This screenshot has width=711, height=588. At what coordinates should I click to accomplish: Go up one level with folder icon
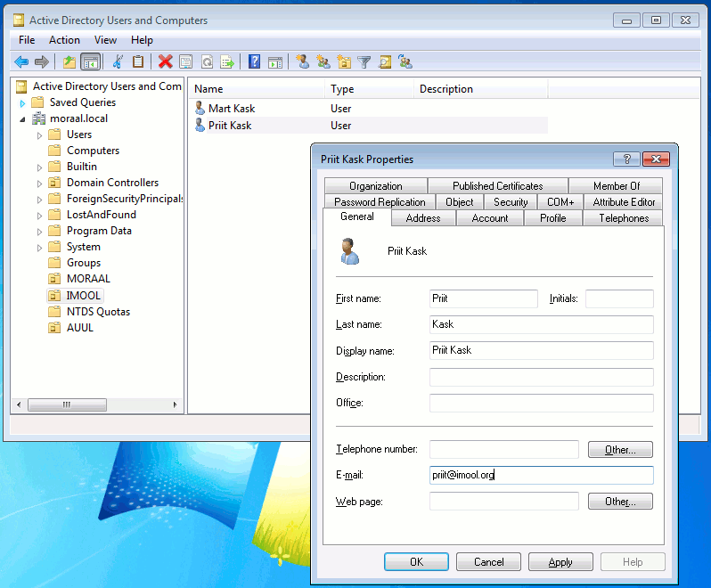pyautogui.click(x=69, y=61)
